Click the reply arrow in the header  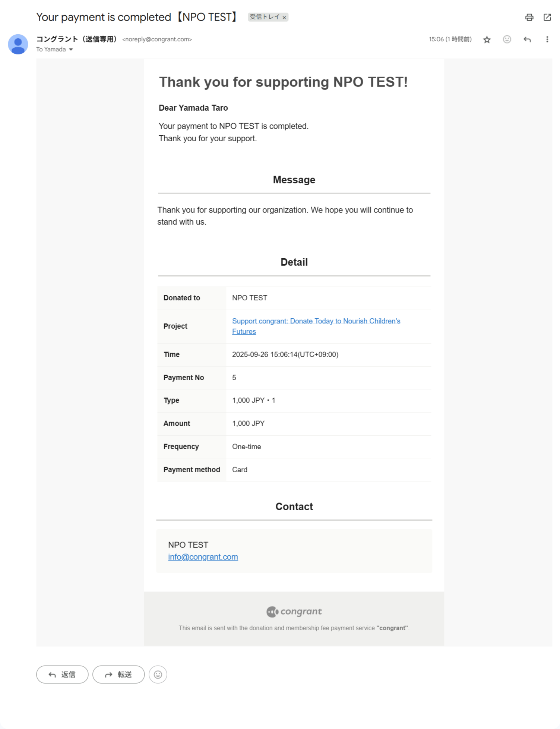point(527,40)
